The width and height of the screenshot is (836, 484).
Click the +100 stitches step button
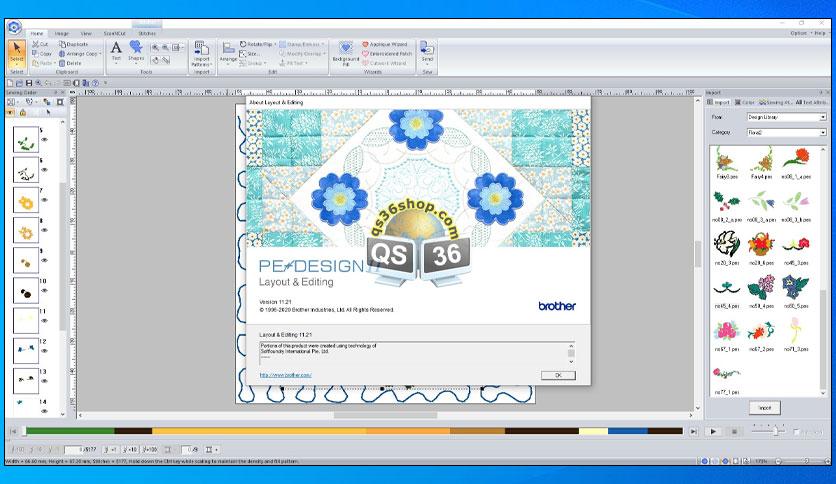149,450
